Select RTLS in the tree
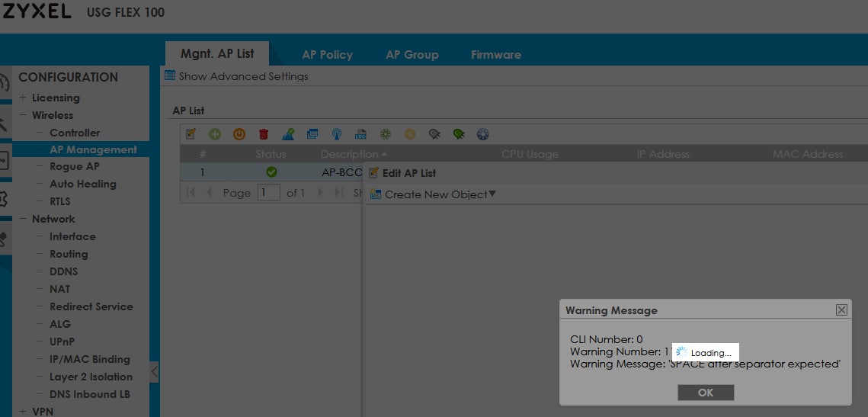868x417 pixels. click(59, 201)
